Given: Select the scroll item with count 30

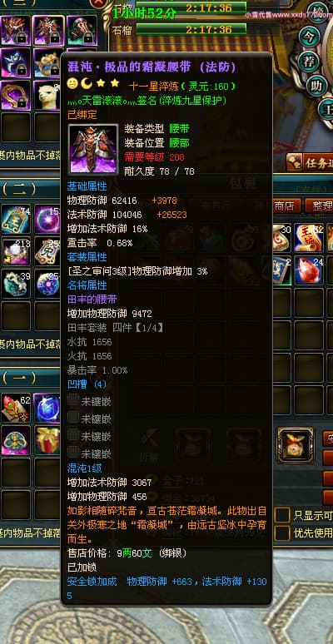Looking at the screenshot, I should [282, 238].
